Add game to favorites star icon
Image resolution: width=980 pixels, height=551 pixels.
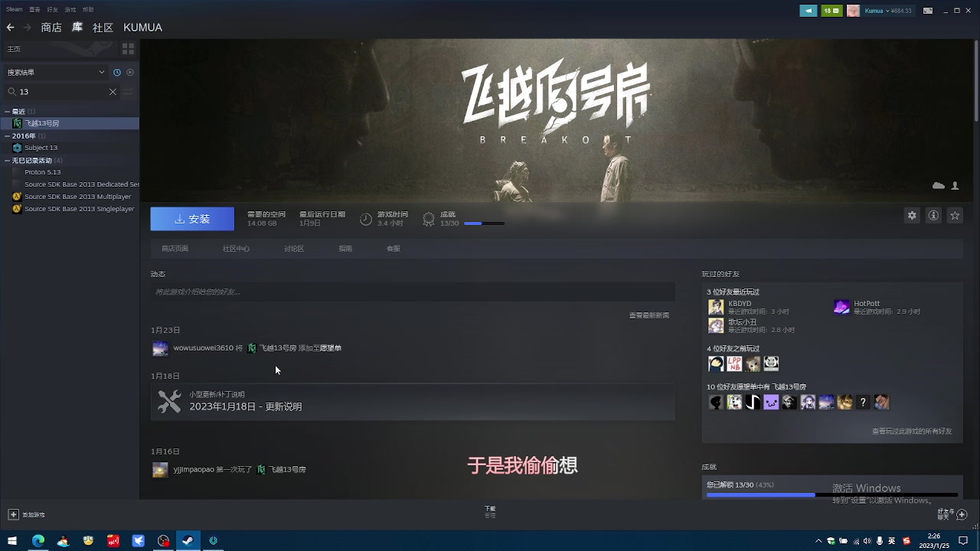tap(955, 216)
